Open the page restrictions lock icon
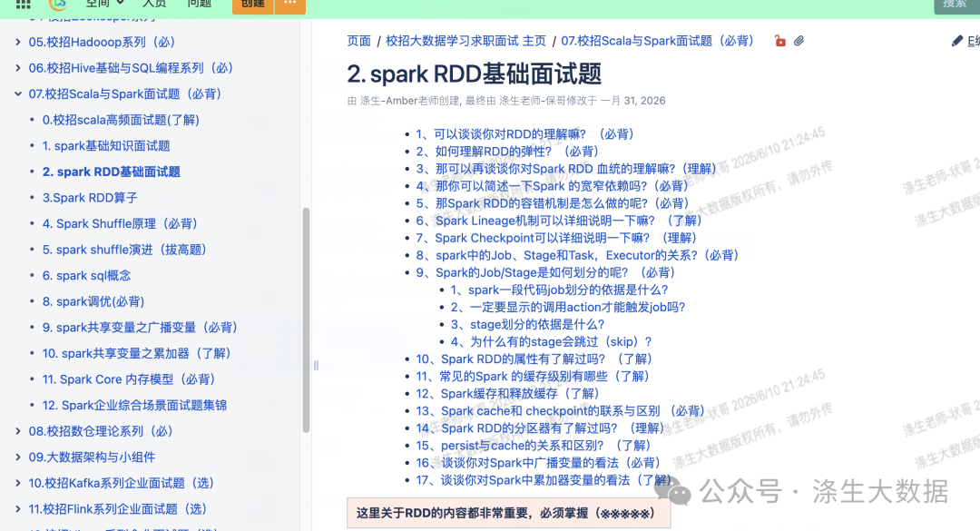Screen dimensions: 980x531 click(x=780, y=41)
